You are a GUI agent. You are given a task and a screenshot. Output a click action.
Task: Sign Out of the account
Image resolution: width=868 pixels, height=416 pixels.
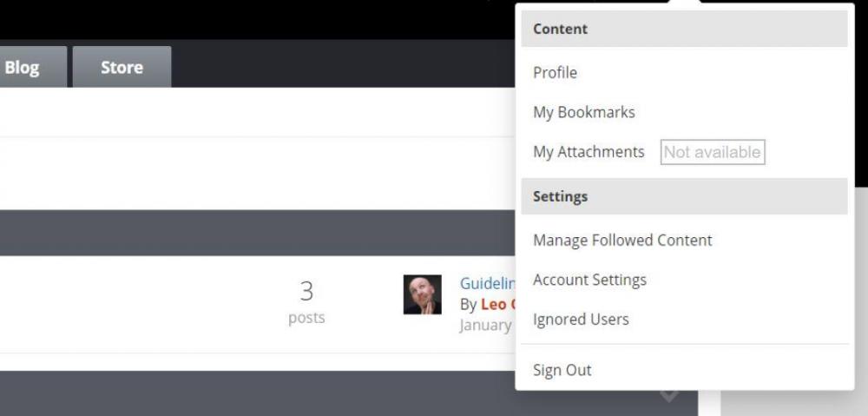562,370
